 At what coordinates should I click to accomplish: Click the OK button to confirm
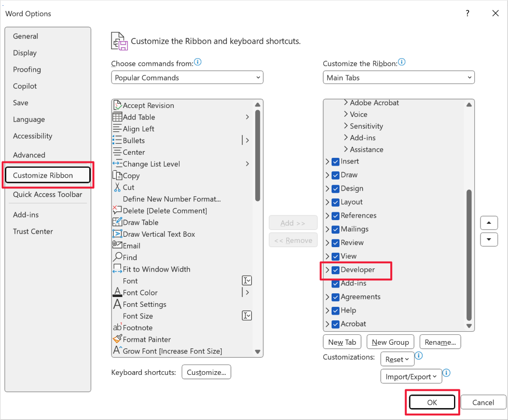(432, 402)
